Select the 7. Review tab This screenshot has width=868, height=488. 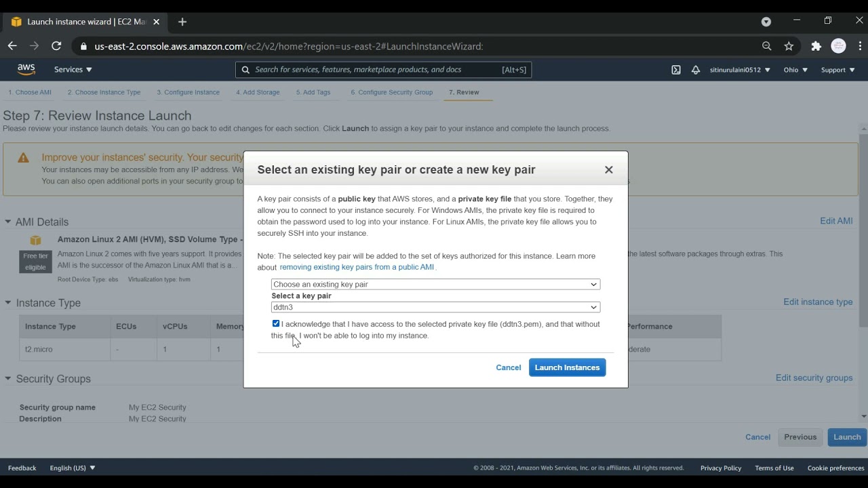tap(464, 92)
